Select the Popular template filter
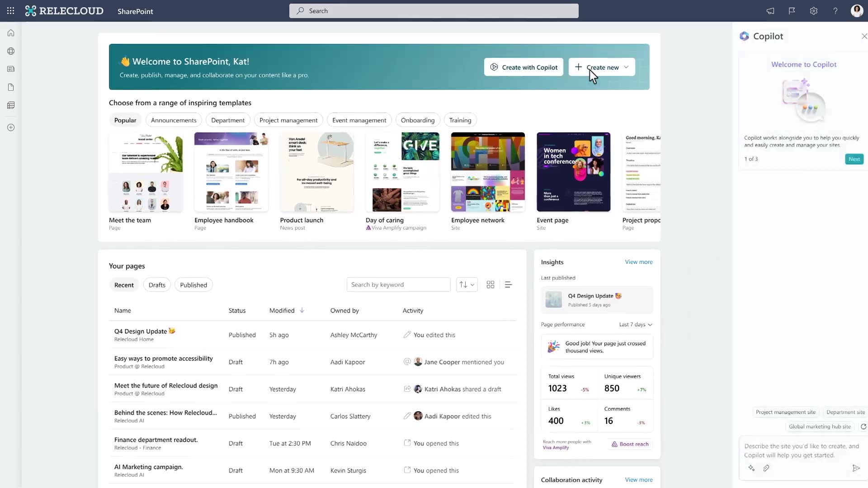The image size is (868, 488). pos(125,120)
